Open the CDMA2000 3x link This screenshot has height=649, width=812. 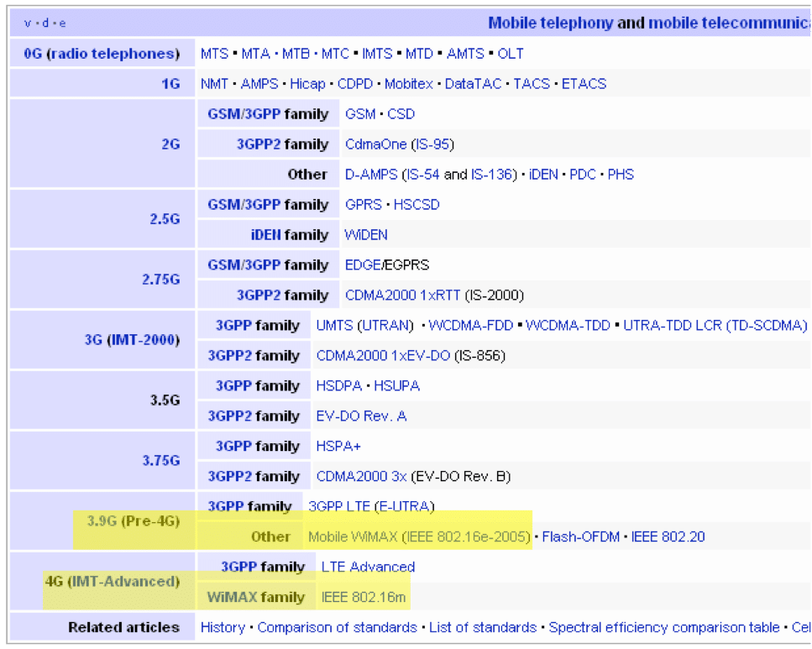(361, 476)
